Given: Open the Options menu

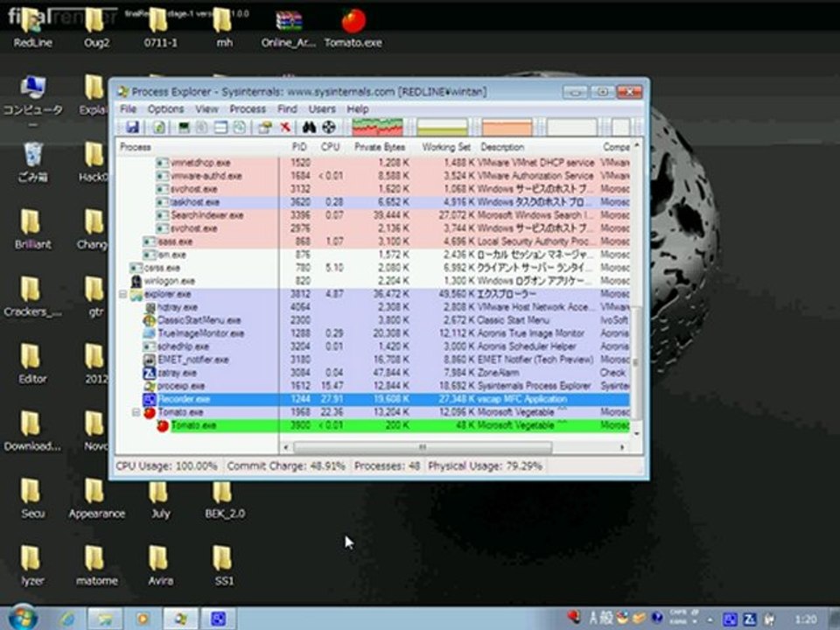Looking at the screenshot, I should [x=165, y=108].
